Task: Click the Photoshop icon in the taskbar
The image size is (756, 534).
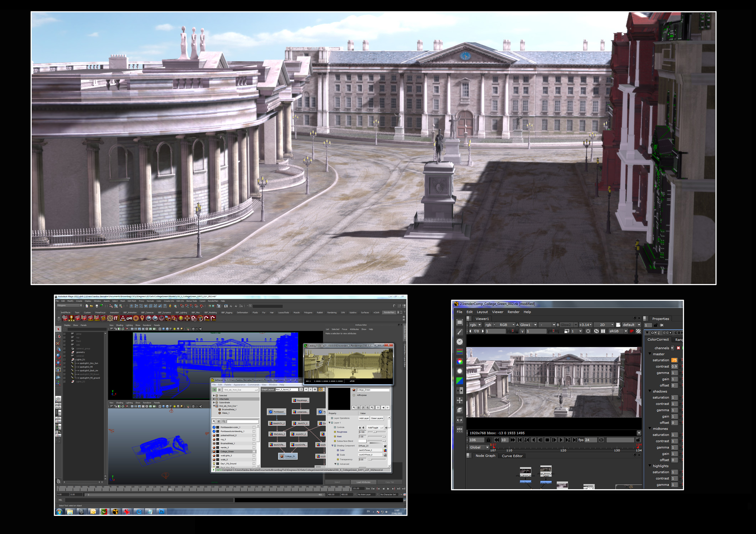Action: click(x=162, y=512)
